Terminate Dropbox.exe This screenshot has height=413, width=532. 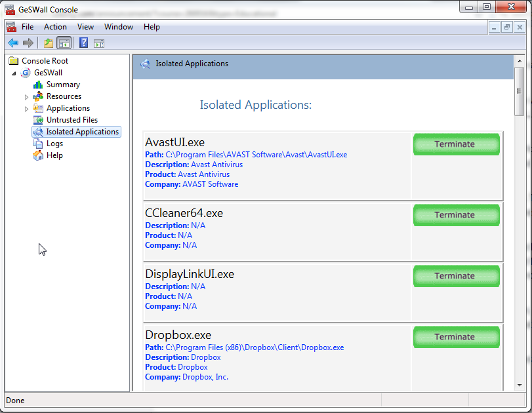tap(457, 337)
